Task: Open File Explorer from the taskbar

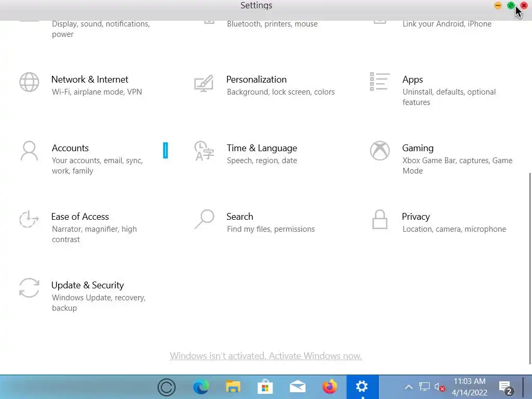Action: click(x=233, y=387)
